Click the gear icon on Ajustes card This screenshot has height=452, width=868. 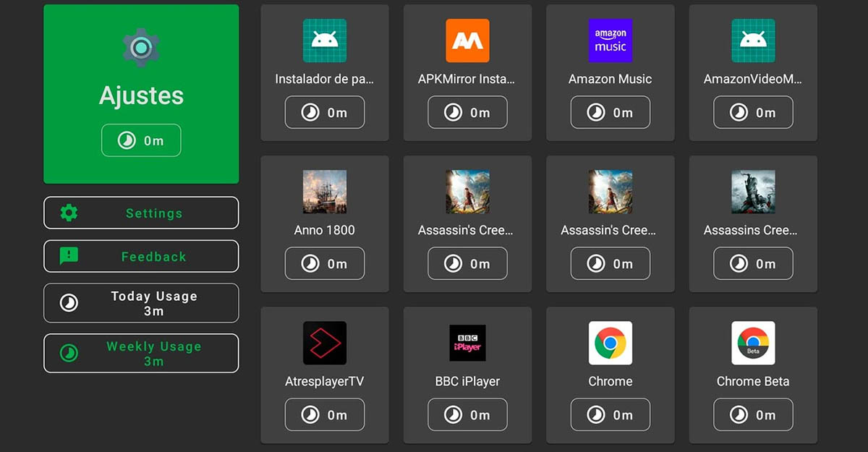tap(141, 48)
